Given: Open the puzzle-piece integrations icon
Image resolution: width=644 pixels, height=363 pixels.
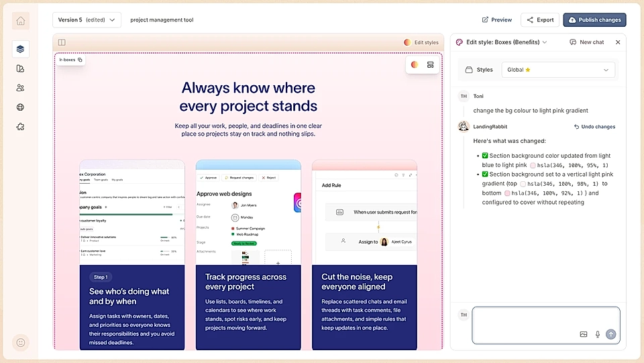Looking at the screenshot, I should [x=21, y=126].
